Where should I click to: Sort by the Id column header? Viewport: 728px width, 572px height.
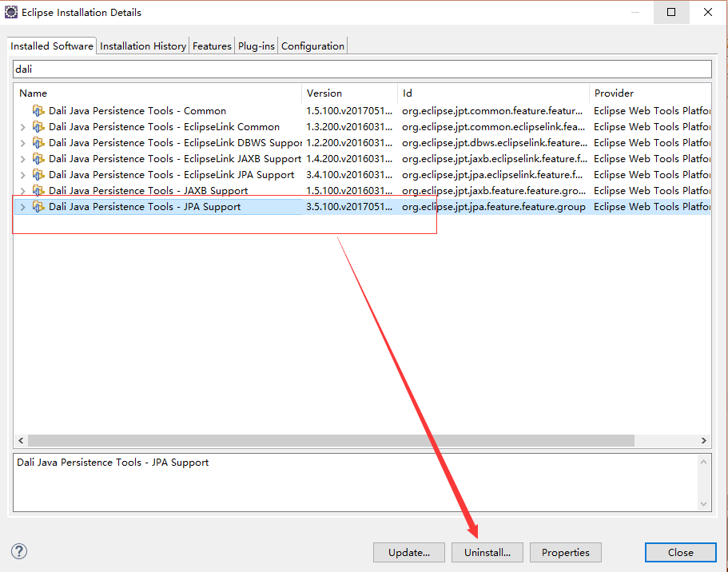pos(494,93)
